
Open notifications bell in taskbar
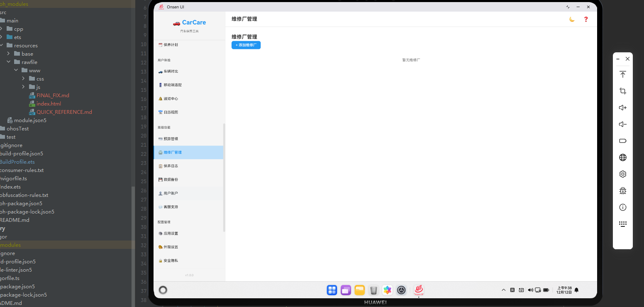tap(576, 290)
